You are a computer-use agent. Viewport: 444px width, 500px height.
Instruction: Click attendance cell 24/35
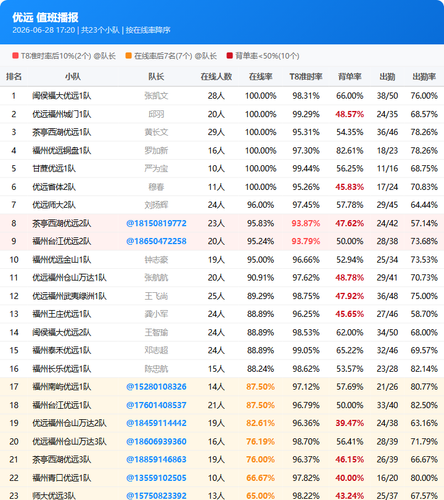[387, 114]
